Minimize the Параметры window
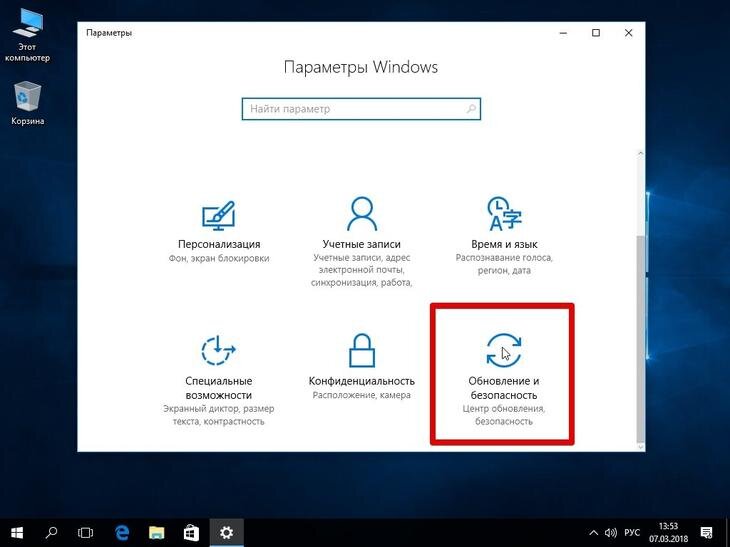The height and width of the screenshot is (547, 730). [563, 33]
